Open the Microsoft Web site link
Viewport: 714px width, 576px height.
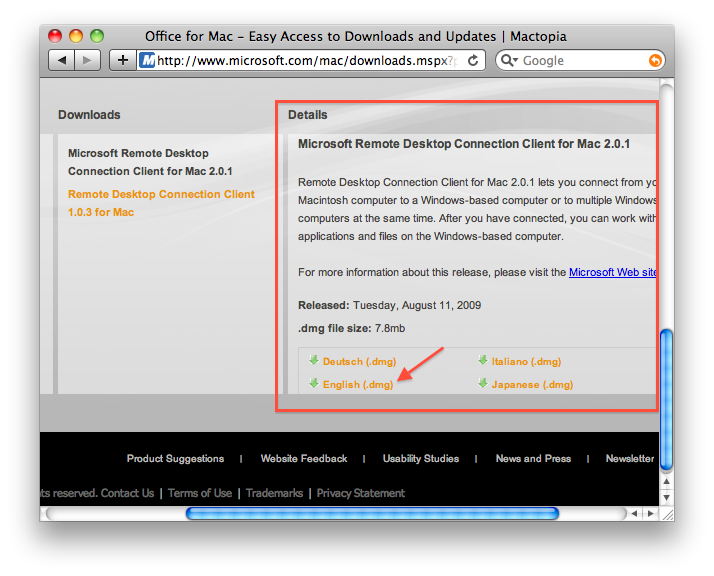click(612, 272)
